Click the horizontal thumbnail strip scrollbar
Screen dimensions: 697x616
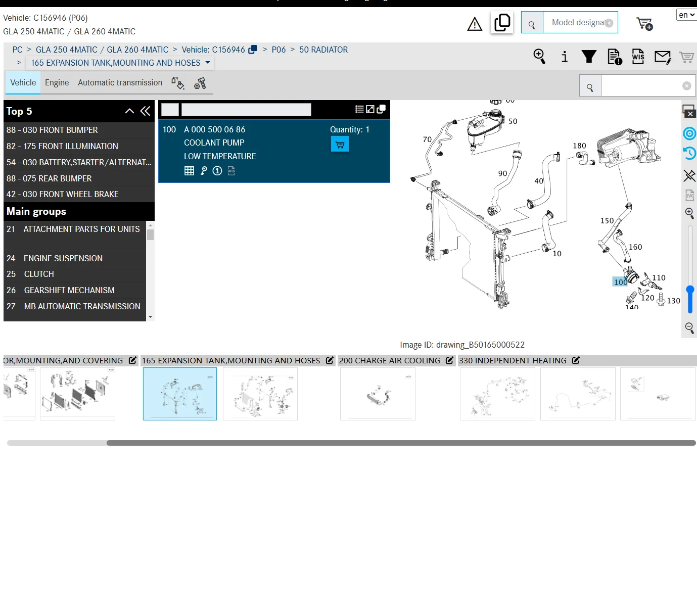(401, 443)
